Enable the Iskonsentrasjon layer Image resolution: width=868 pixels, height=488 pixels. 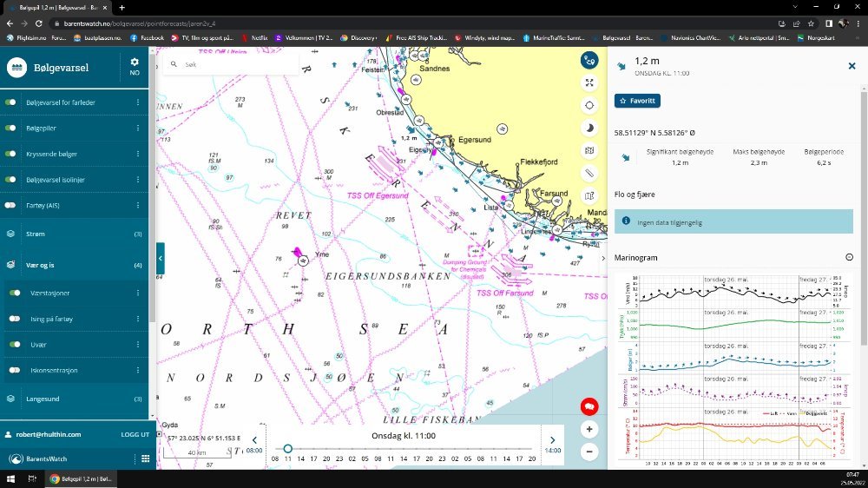[x=15, y=371]
